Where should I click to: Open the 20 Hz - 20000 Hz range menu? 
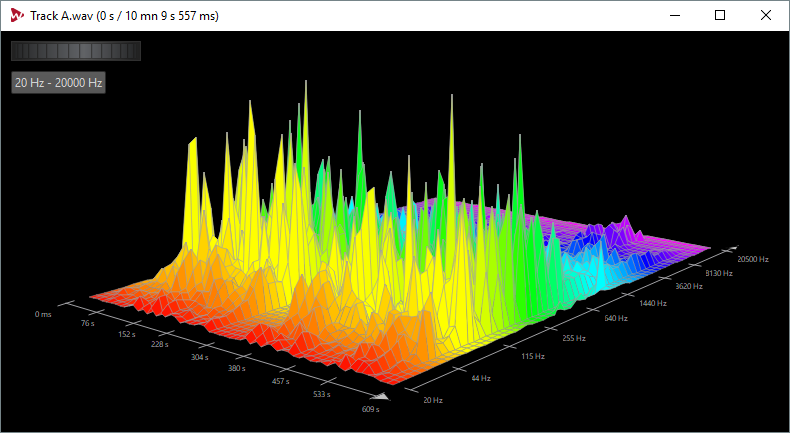58,83
